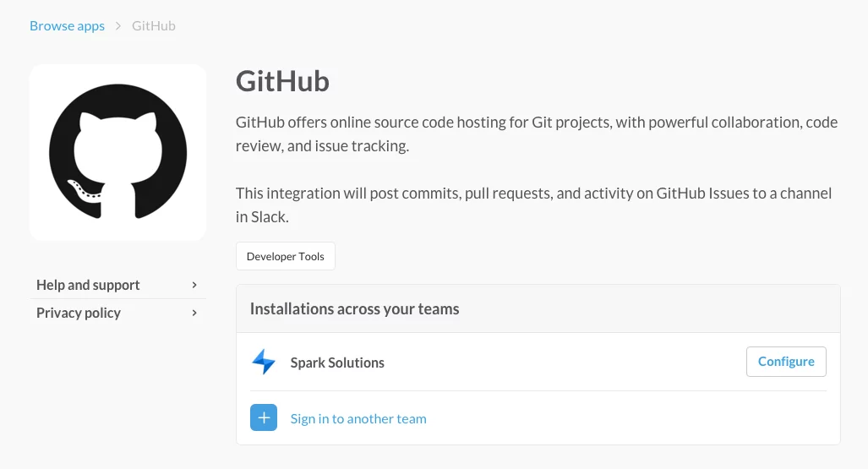Viewport: 868px width, 469px height.
Task: Click the breadcrumb separator arrow
Action: (118, 26)
